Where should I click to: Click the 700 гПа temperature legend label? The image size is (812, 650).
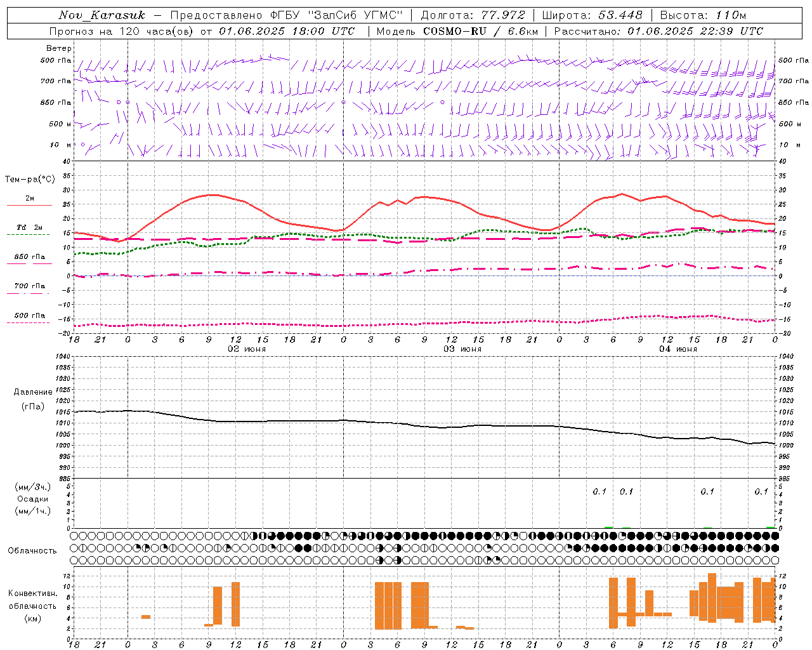tap(29, 286)
